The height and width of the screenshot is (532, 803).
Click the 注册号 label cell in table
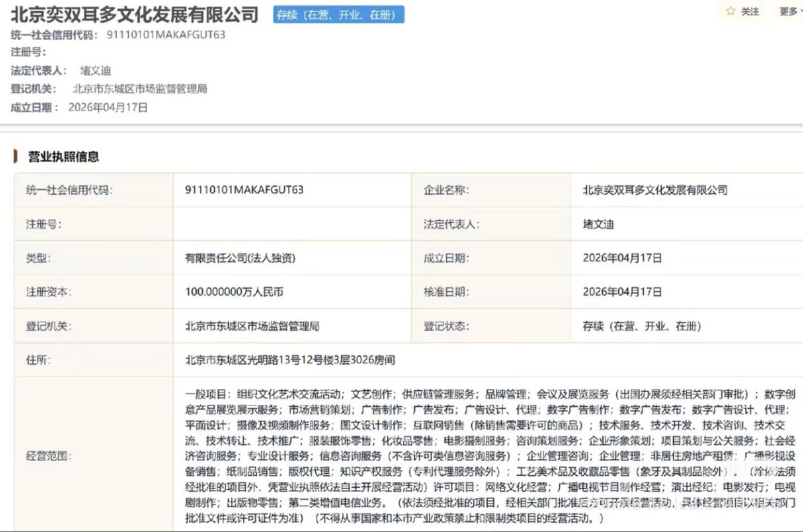[x=94, y=224]
